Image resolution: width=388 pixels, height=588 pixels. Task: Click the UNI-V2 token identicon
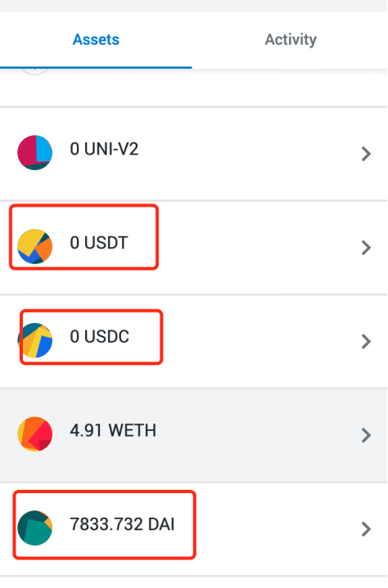[x=35, y=153]
